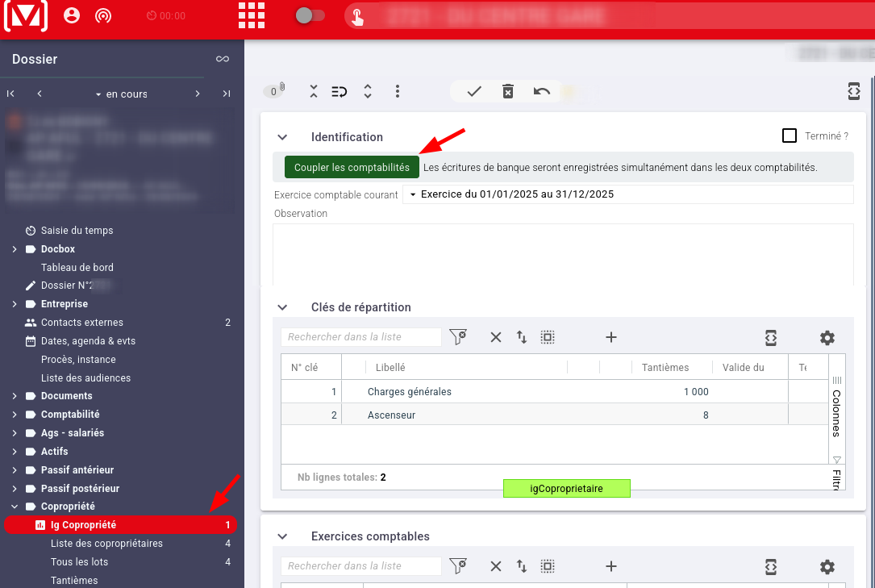Click the X icon in Clés de répartition toolbar
The height and width of the screenshot is (588, 875).
(x=495, y=337)
